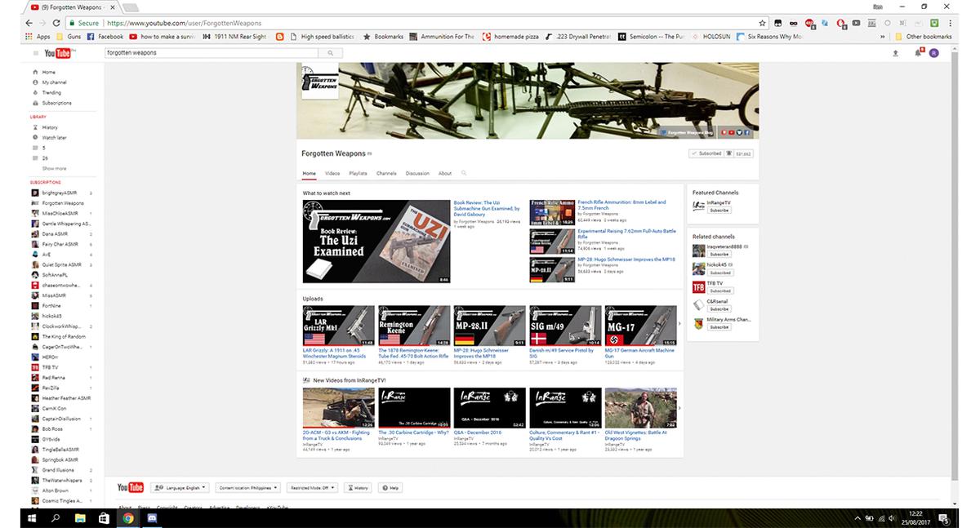Subscribe to Iraqveteran8888 channel
Screen dimensions: 980x528
[x=719, y=255]
